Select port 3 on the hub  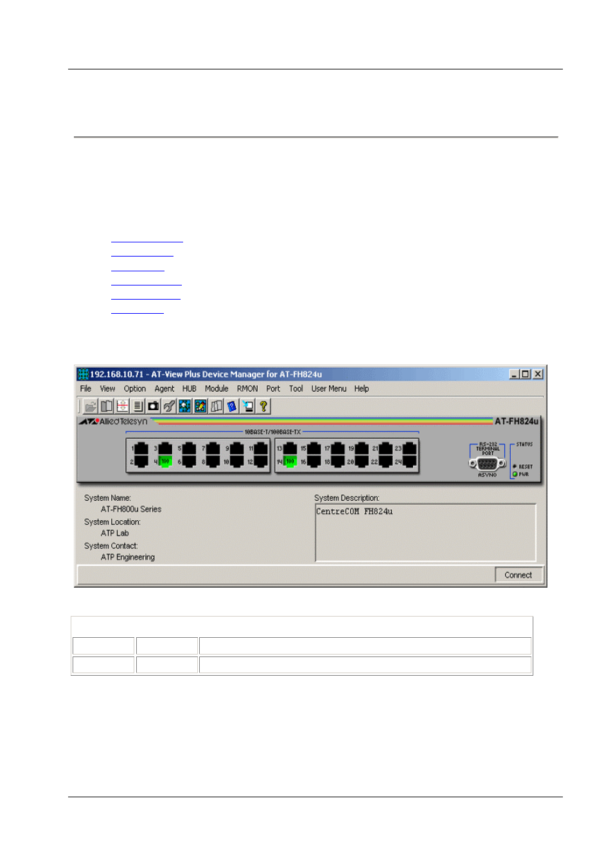165,448
